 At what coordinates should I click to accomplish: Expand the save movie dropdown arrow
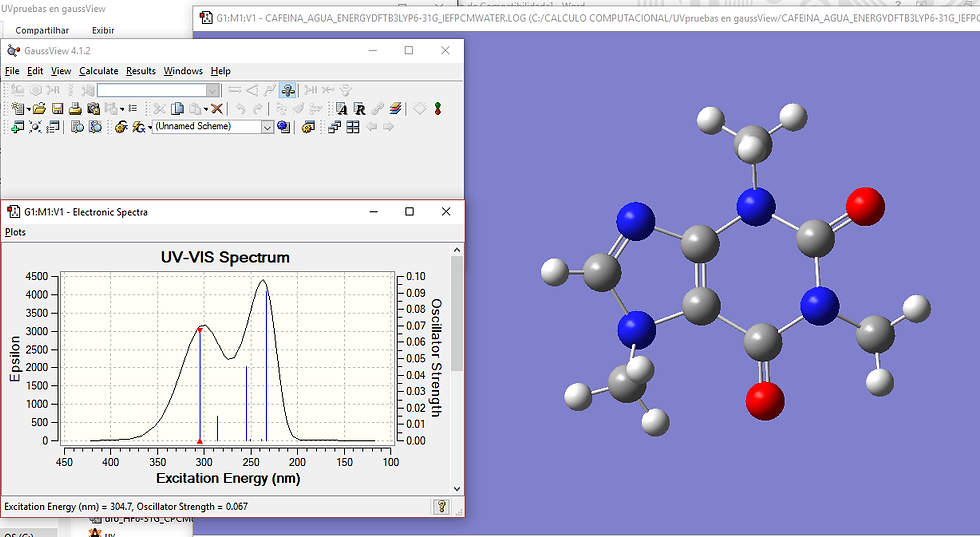pyautogui.click(x=122, y=109)
